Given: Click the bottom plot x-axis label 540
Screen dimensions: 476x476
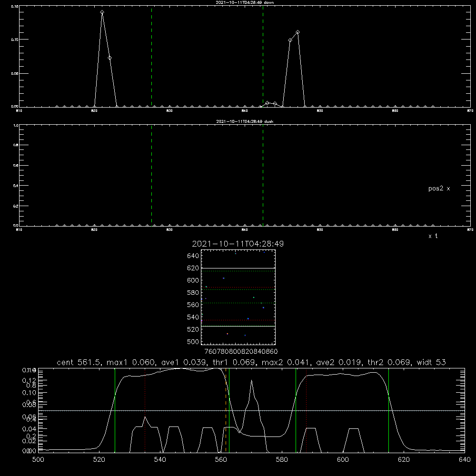Looking at the screenshot, I should (160, 459).
